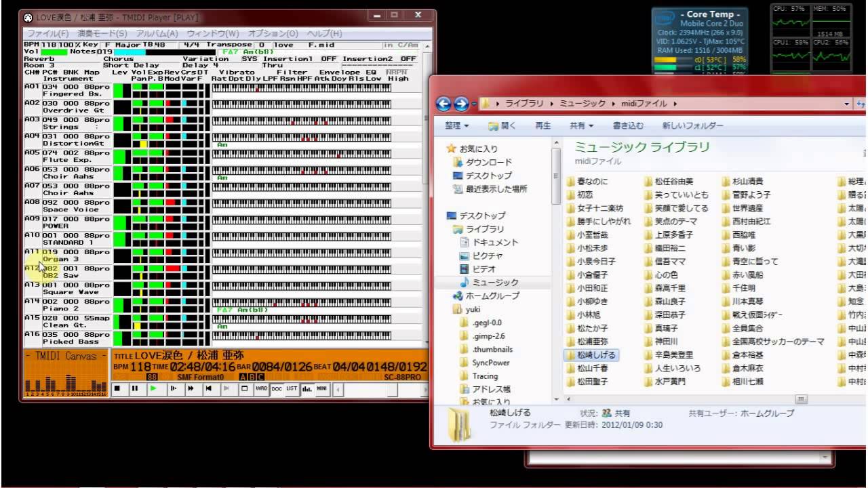The image size is (868, 488).
Task: Toggle the MINI mode button
Action: pyautogui.click(x=322, y=388)
